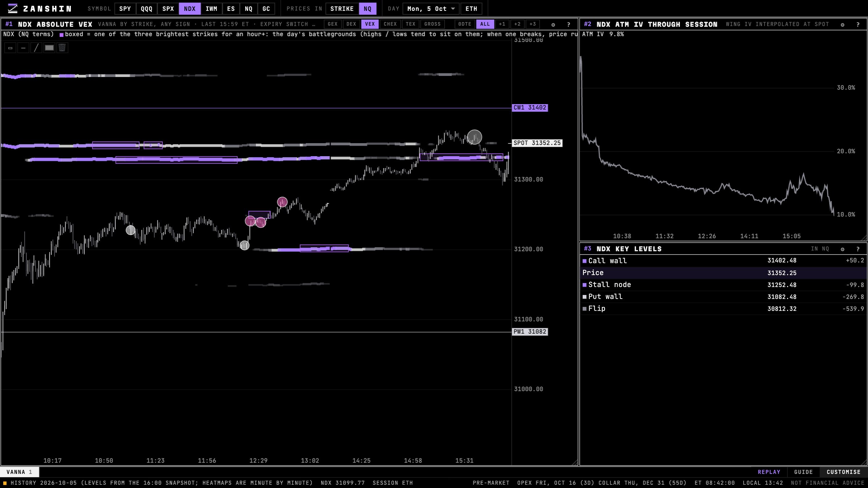This screenshot has height=488, width=868.
Task: Switch heatmap to GEX
Action: pyautogui.click(x=333, y=24)
